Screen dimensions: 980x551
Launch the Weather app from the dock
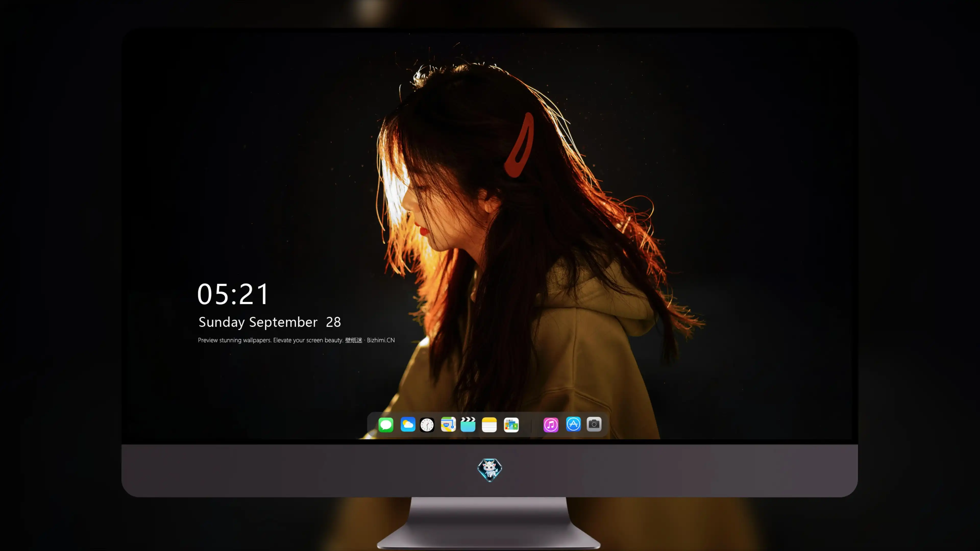click(x=408, y=424)
